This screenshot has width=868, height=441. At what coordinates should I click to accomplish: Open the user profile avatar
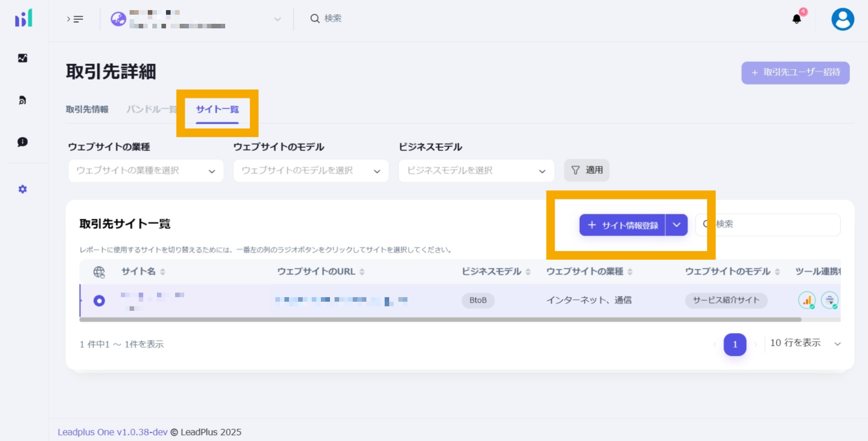coord(842,19)
